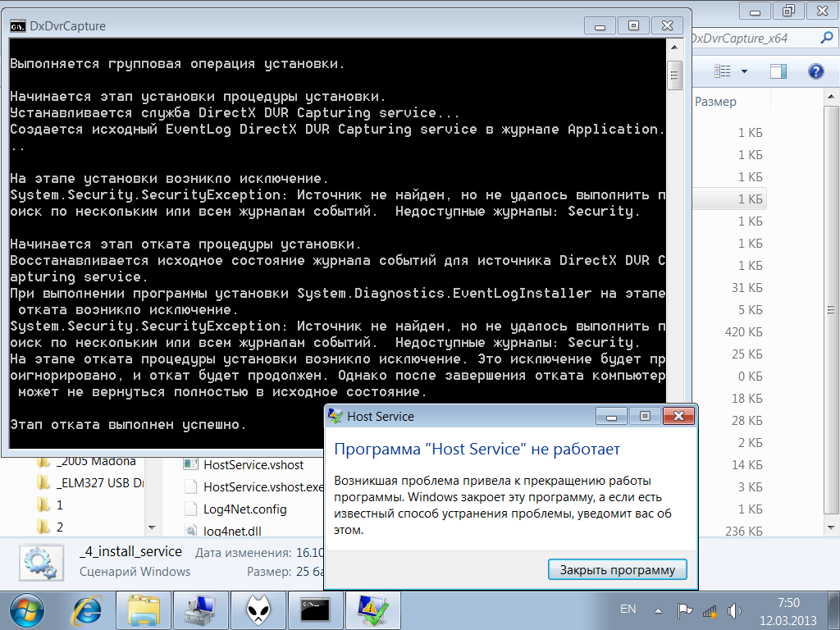
Task: Toggle the Explorer preview pane icon
Action: tap(778, 71)
